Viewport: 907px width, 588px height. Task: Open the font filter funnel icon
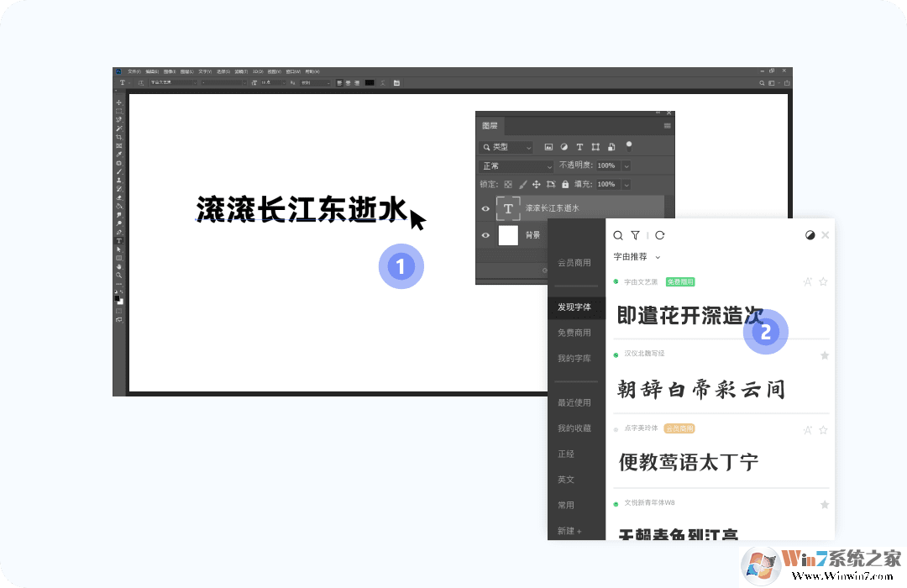[636, 235]
